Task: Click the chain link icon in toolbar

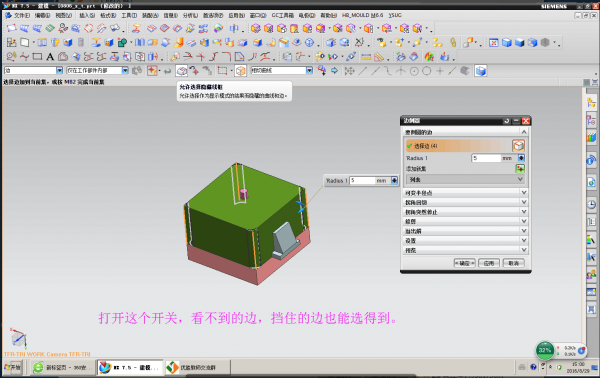Action: [x=453, y=42]
